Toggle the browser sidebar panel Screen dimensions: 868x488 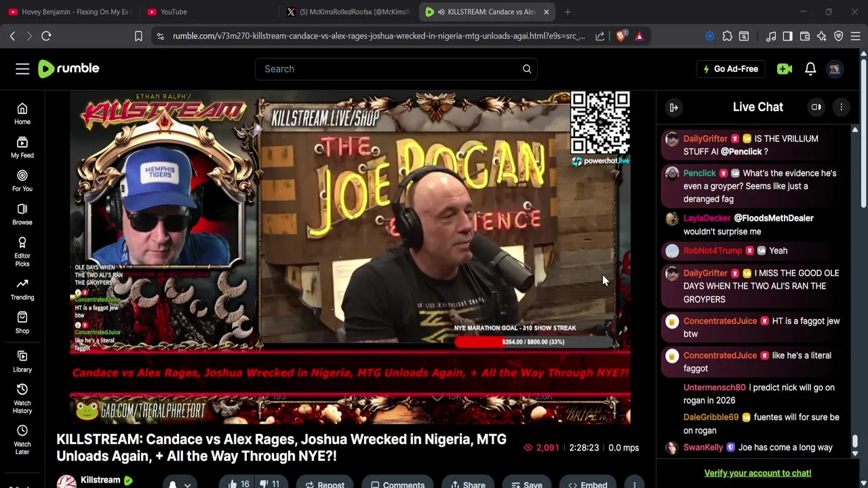click(x=787, y=36)
